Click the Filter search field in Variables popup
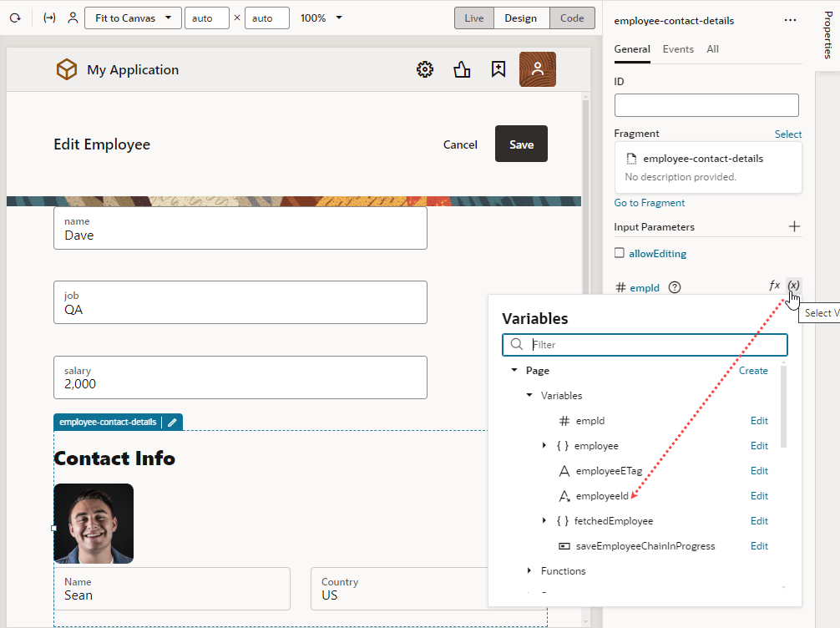840x628 pixels. click(x=645, y=344)
